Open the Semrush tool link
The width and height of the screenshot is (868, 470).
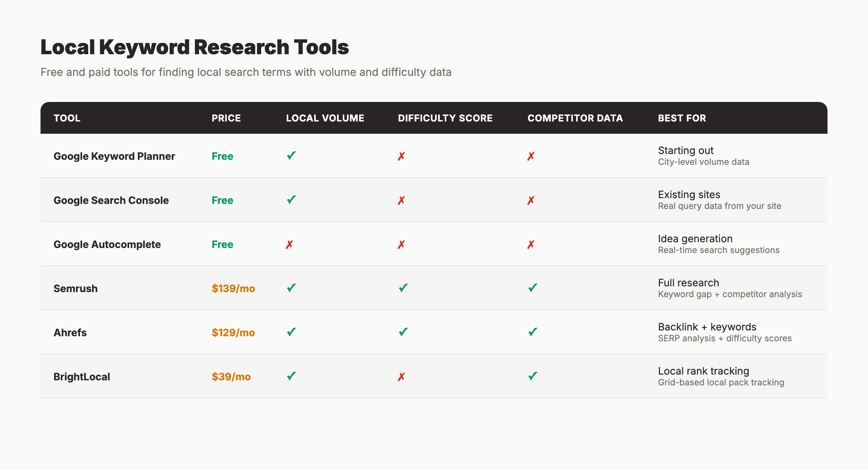[x=76, y=288]
